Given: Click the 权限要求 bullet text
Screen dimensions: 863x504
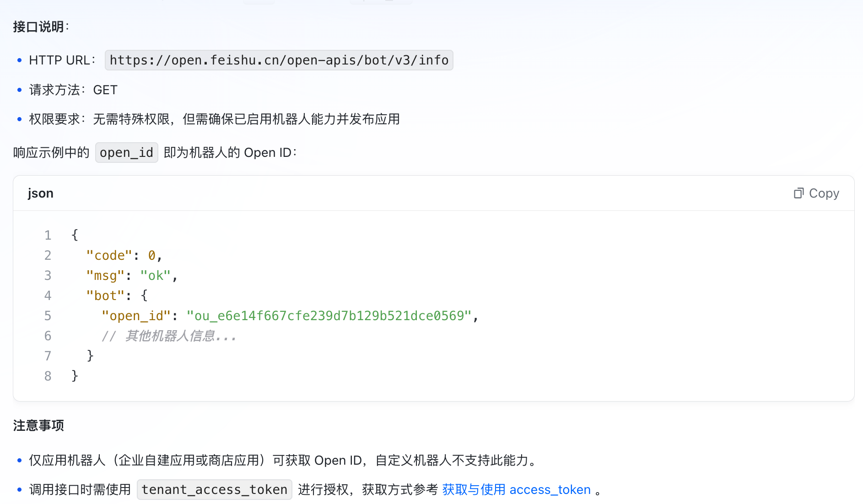Looking at the screenshot, I should click(x=215, y=119).
